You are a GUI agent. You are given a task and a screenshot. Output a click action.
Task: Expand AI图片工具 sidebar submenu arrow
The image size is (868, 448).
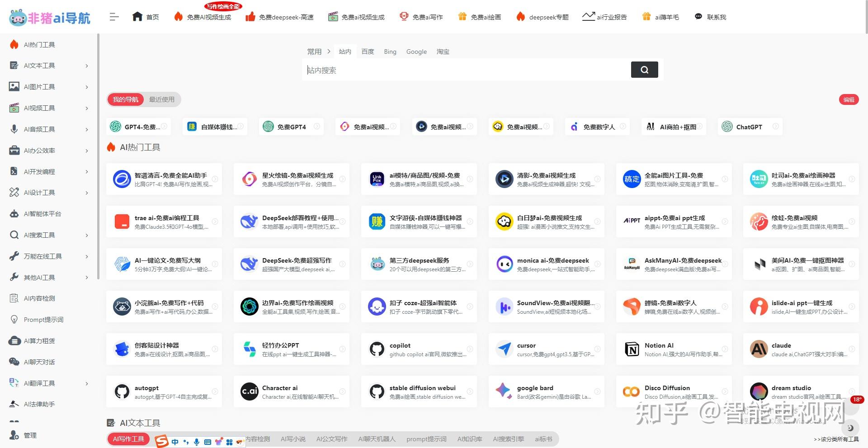(x=87, y=87)
